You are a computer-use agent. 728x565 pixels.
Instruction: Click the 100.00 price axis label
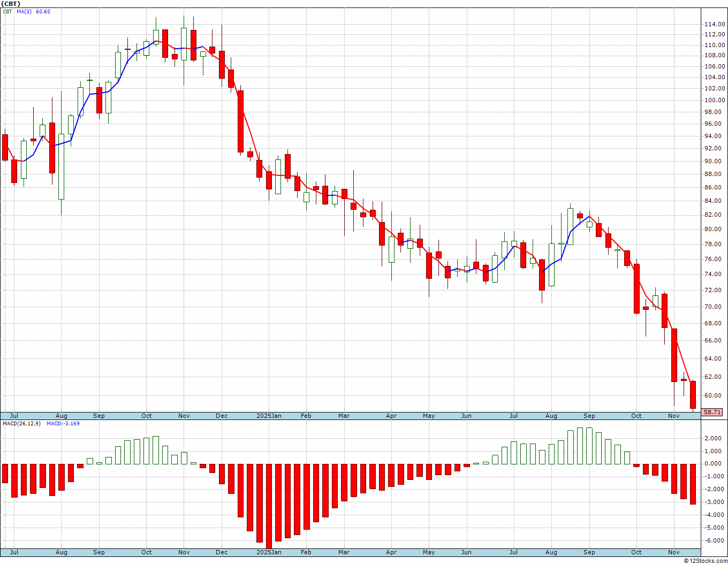pyautogui.click(x=715, y=100)
